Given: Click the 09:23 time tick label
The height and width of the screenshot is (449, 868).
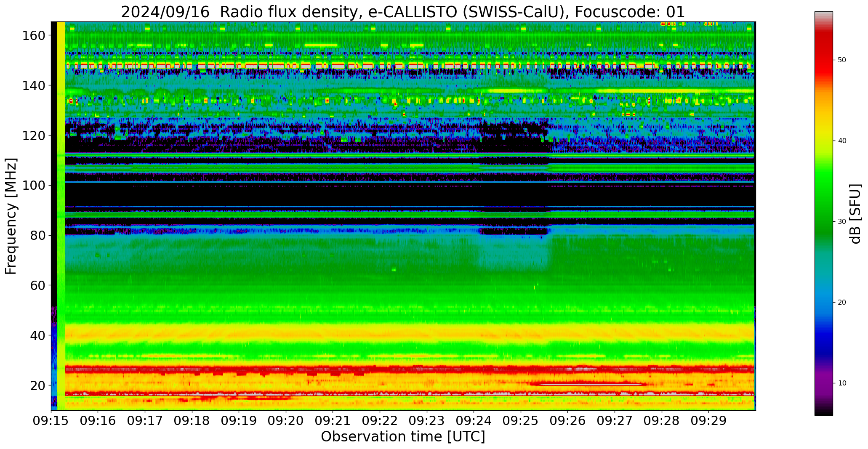Looking at the screenshot, I should click(x=427, y=420).
